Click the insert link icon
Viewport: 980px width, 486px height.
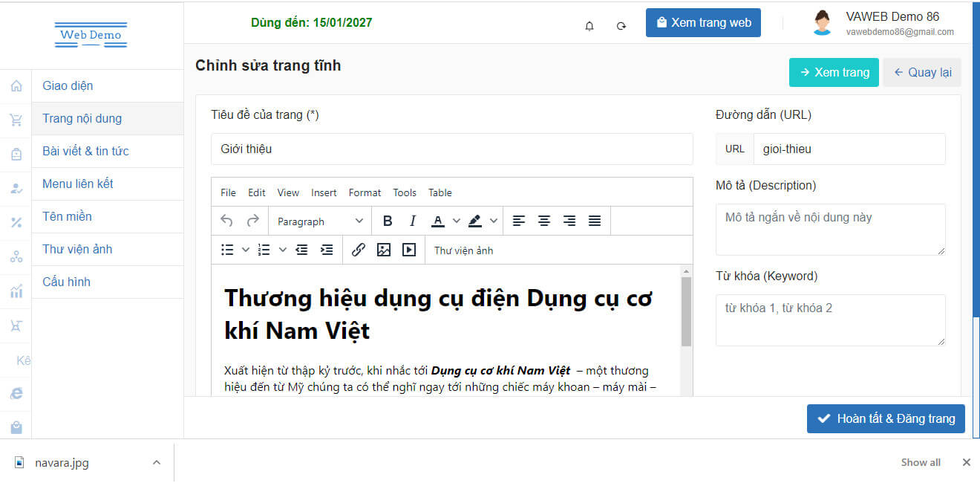[x=358, y=250]
